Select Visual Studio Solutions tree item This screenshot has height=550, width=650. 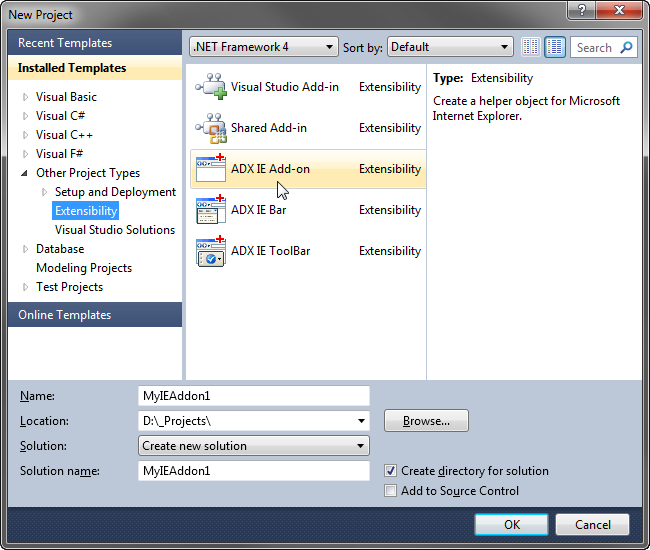pyautogui.click(x=115, y=230)
